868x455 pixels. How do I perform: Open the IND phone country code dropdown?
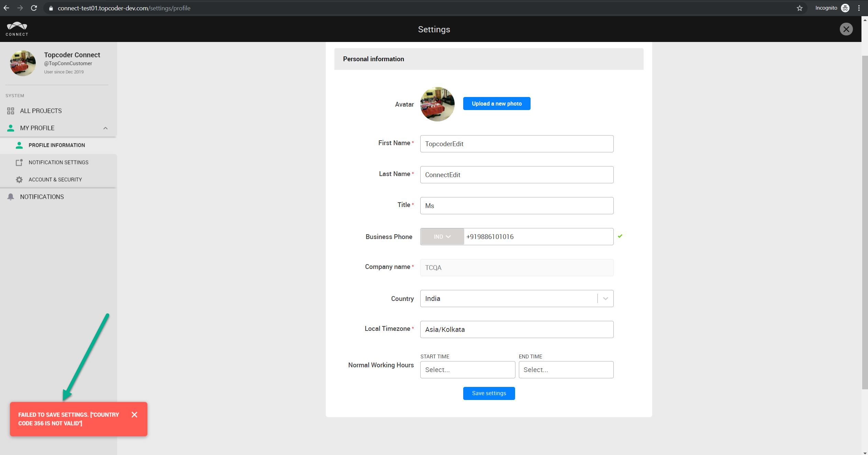(442, 237)
